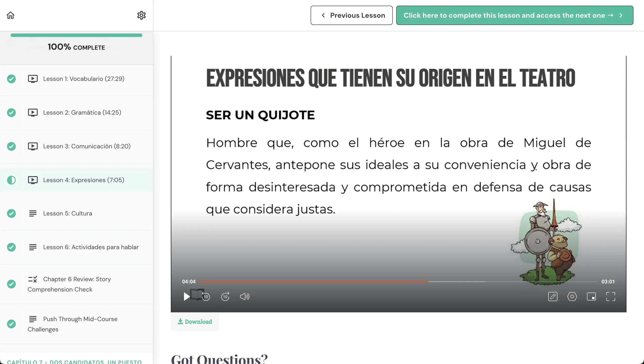Seek on the video progress bar
This screenshot has height=364, width=644.
tap(398, 282)
